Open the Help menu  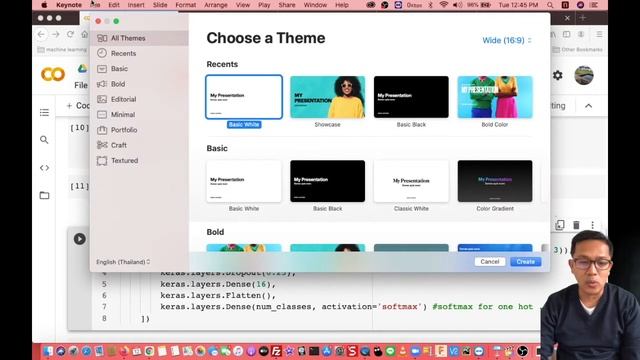tap(342, 5)
